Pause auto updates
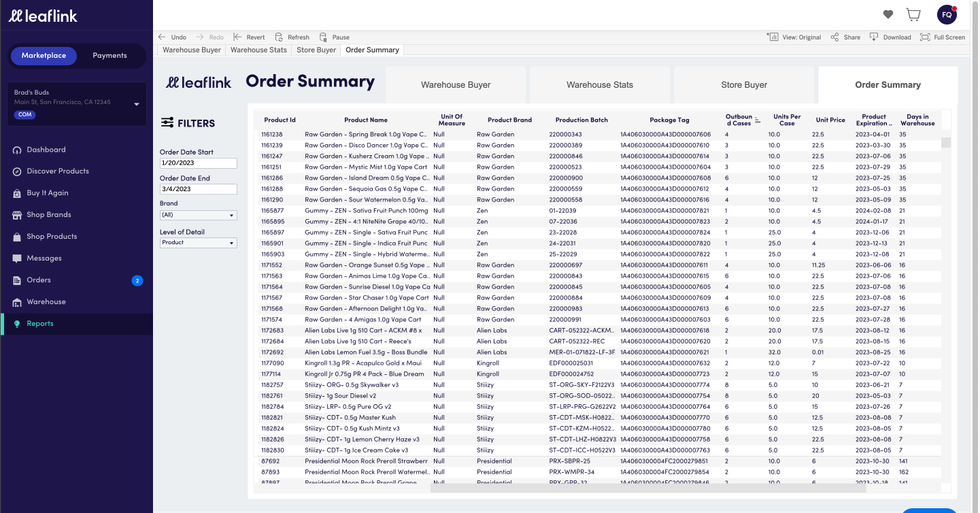The height and width of the screenshot is (513, 980). pyautogui.click(x=335, y=37)
